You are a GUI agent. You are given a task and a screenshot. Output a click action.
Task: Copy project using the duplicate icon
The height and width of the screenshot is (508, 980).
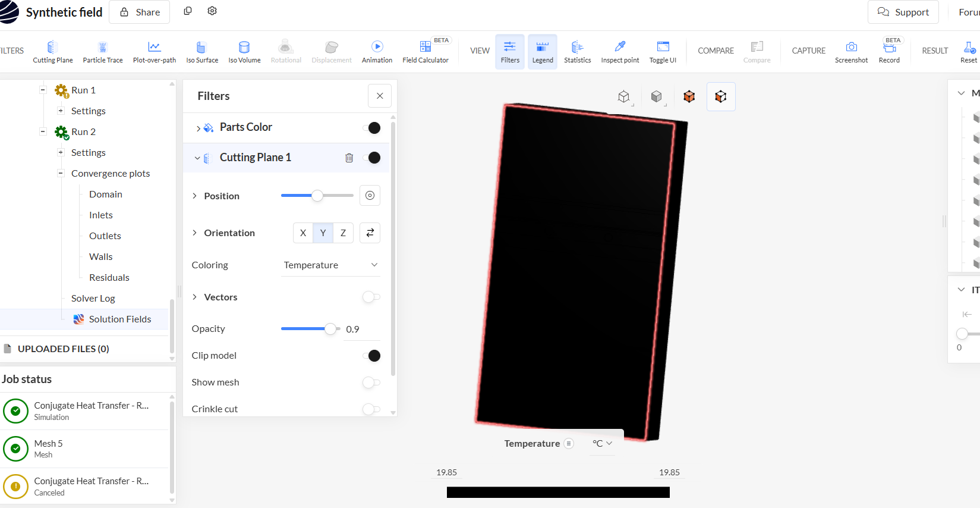pos(188,11)
